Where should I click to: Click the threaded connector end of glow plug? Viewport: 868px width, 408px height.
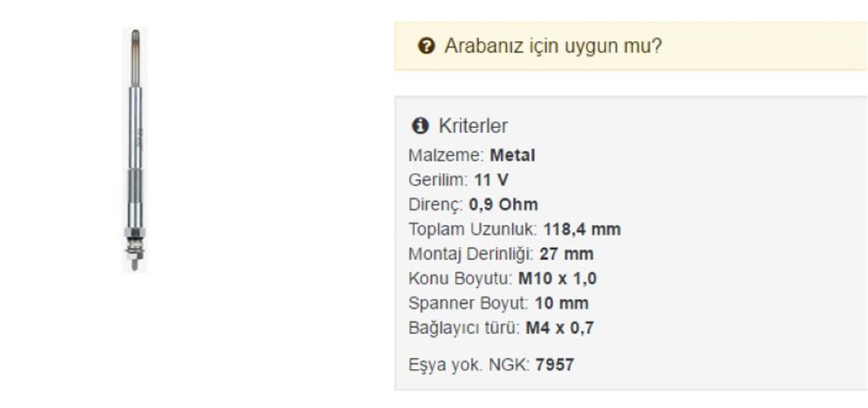(x=135, y=256)
